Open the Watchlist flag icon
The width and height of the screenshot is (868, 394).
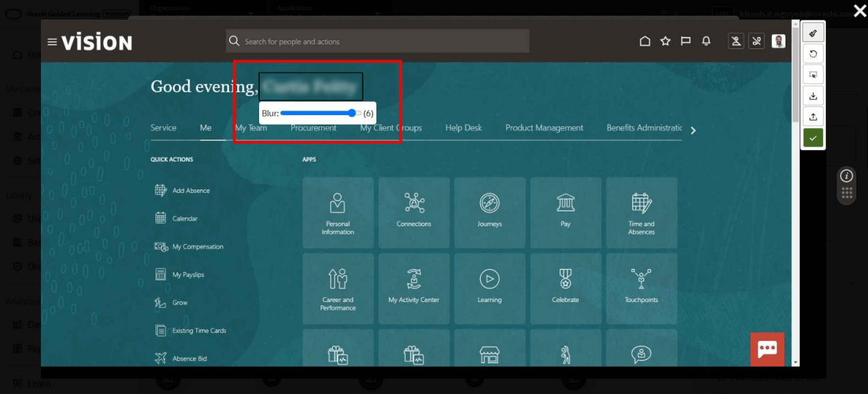click(x=686, y=42)
